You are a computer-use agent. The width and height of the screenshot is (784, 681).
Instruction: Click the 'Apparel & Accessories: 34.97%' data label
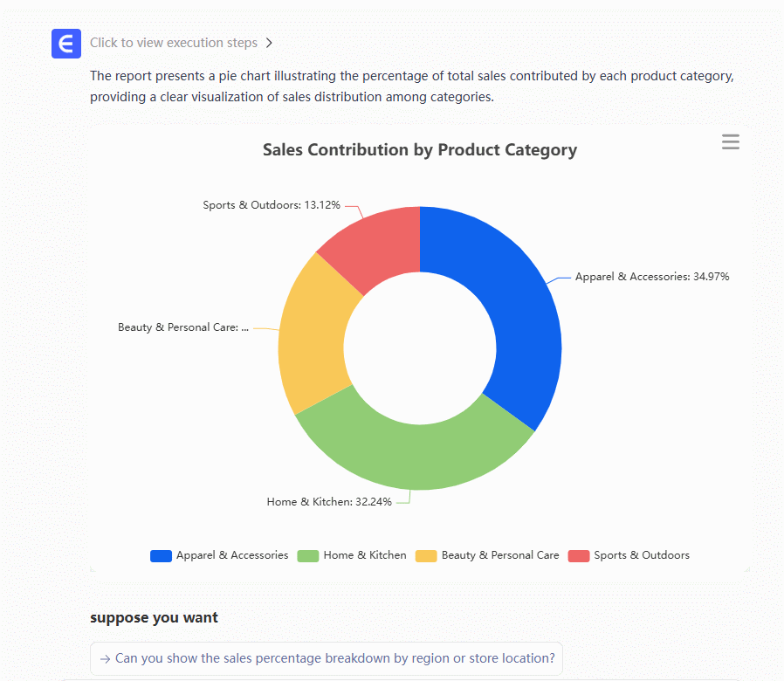[x=651, y=277]
